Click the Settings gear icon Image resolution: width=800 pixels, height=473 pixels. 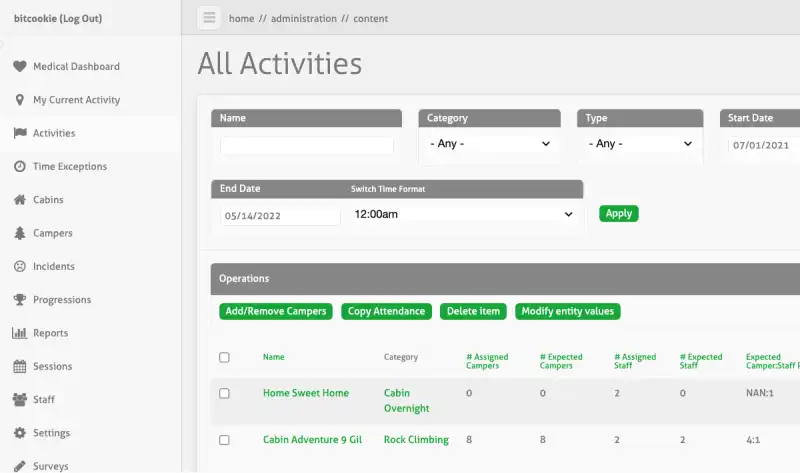[19, 433]
